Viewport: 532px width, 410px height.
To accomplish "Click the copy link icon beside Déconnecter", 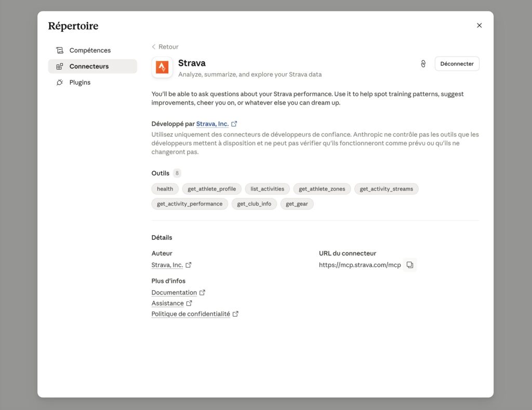I will [423, 64].
